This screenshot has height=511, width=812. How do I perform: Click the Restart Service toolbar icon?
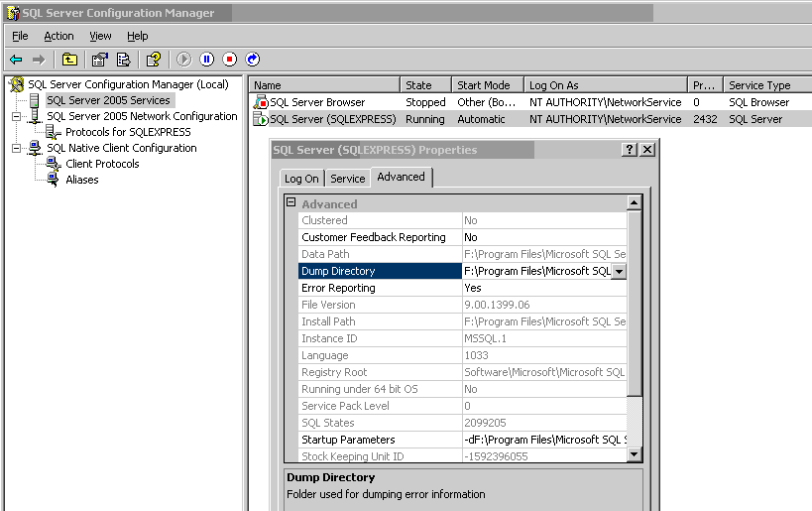pos(252,60)
